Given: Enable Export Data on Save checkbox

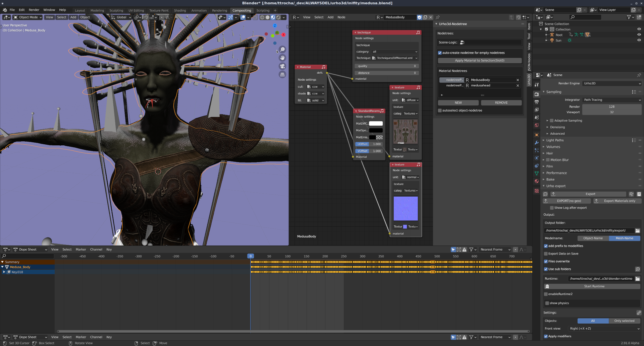Looking at the screenshot, I should [546, 254].
